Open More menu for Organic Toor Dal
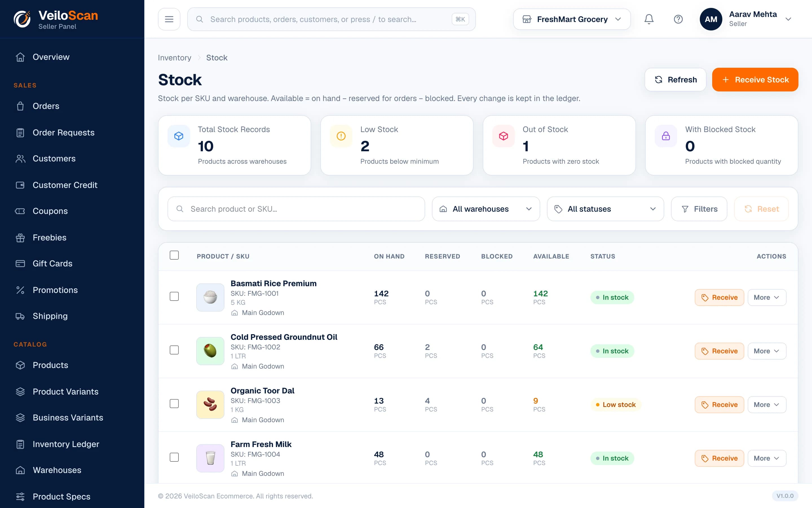Screen dimensions: 812x508 click(767, 404)
